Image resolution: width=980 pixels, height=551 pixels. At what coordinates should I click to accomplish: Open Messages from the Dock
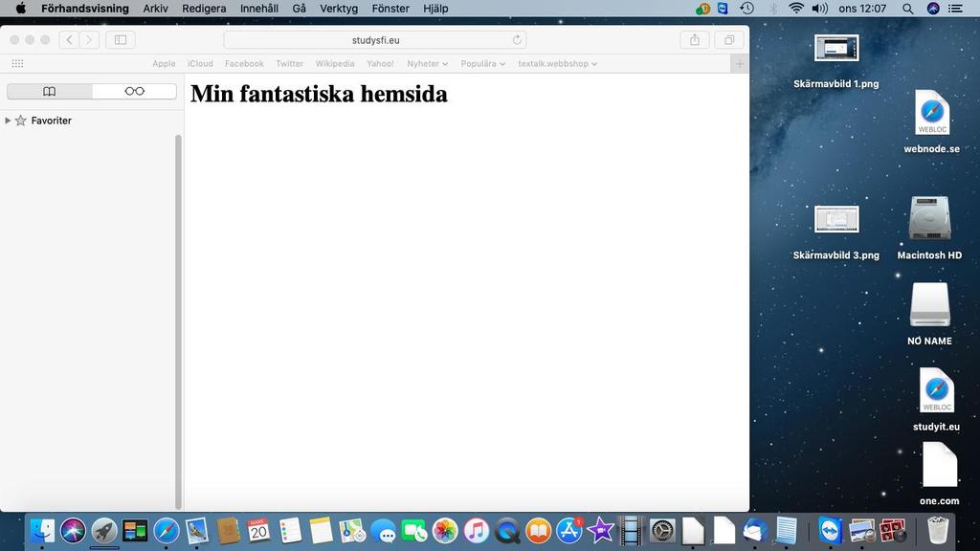pyautogui.click(x=383, y=531)
